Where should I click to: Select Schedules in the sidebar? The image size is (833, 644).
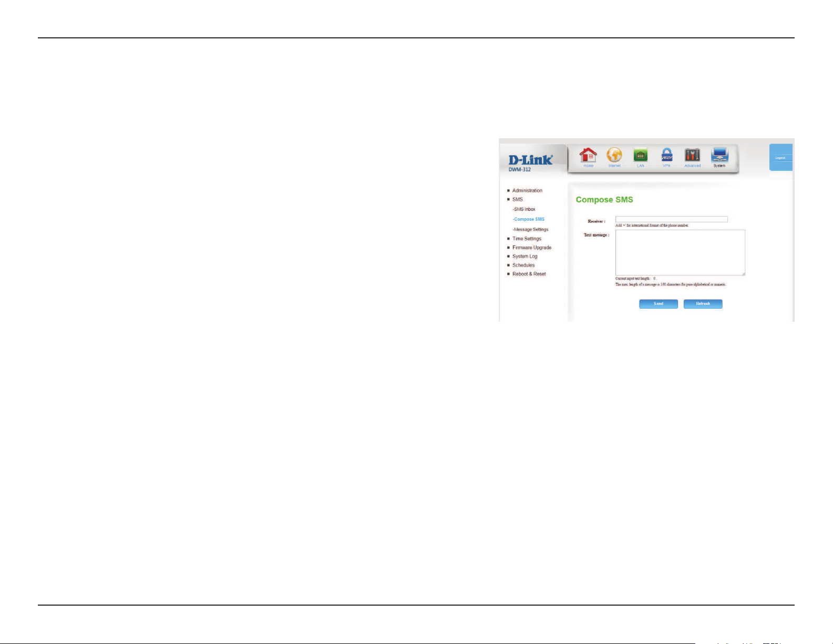coord(523,265)
